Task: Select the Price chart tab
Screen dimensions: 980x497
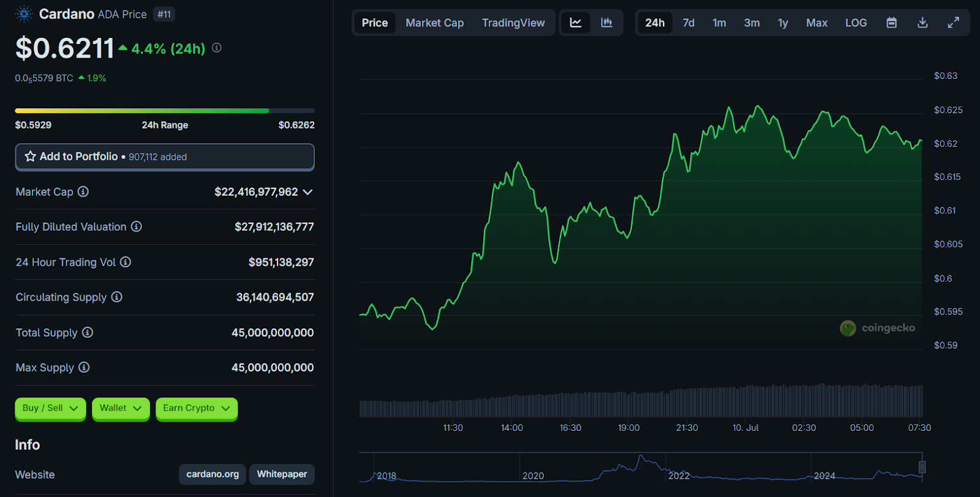Action: point(375,23)
